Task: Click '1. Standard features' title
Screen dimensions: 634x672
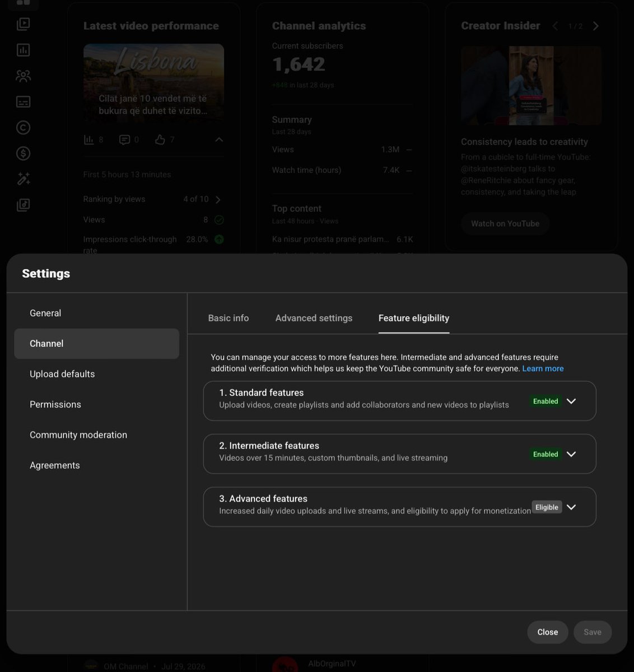Action: (x=262, y=393)
